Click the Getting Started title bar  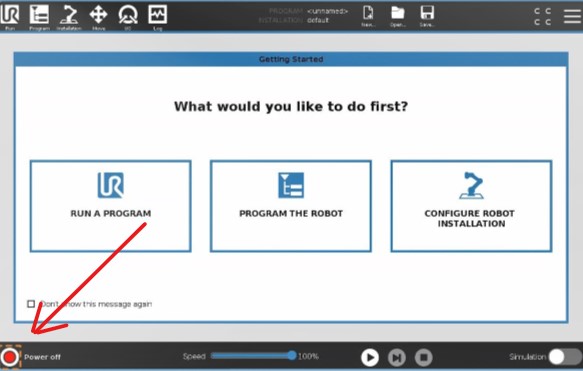[291, 59]
